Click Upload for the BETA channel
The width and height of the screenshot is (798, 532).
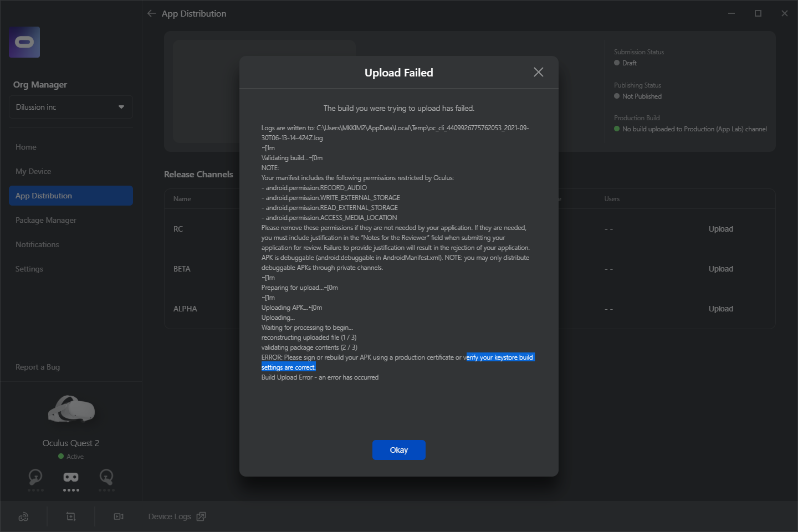[721, 269]
